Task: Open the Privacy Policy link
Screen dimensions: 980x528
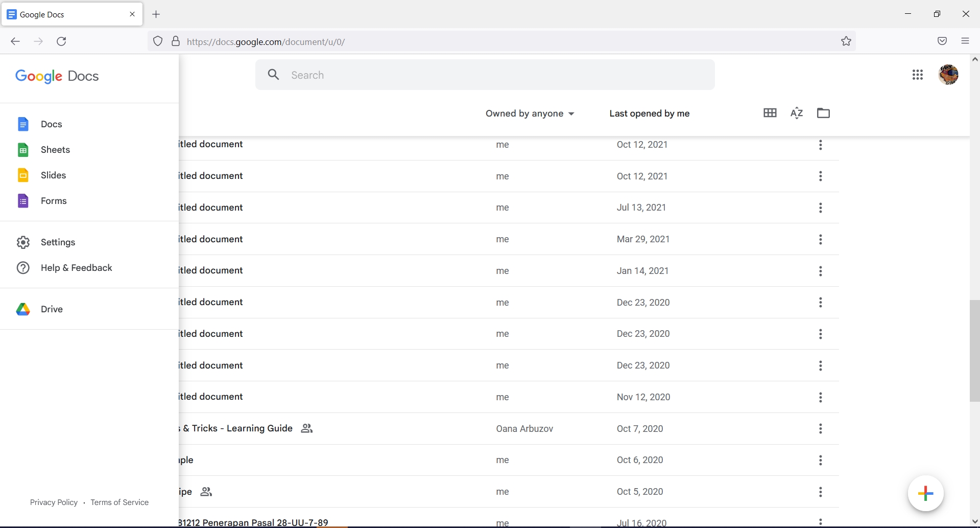Action: pyautogui.click(x=54, y=502)
